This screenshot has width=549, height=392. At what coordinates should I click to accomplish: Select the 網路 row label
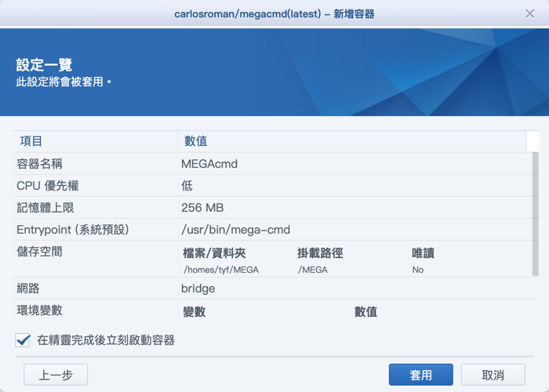click(28, 289)
